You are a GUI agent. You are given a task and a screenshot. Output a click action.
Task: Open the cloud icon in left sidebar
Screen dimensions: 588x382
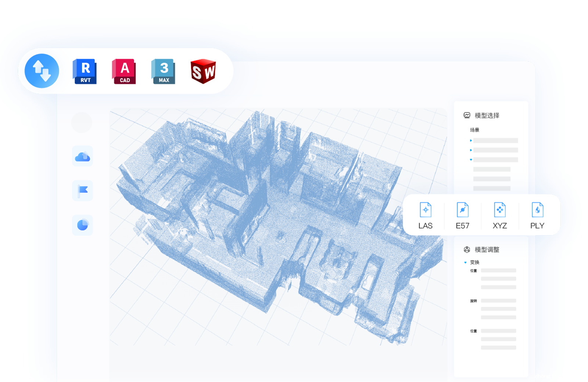[82, 156]
